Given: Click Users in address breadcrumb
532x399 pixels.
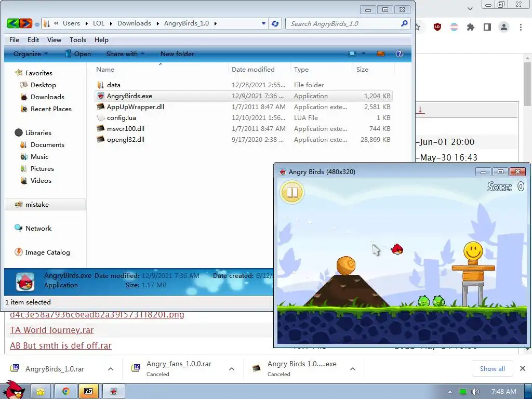Looking at the screenshot, I should pos(71,23).
